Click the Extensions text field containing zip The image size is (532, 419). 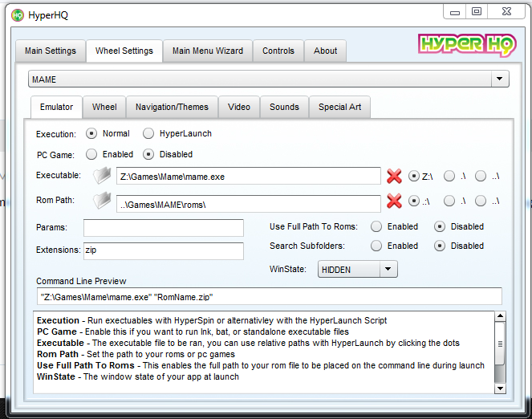[x=163, y=250]
